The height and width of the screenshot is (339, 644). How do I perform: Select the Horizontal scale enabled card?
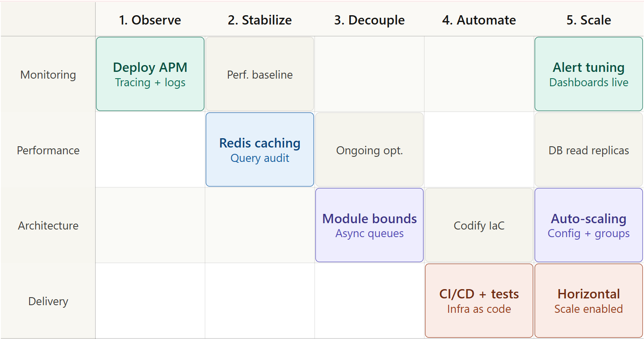pyautogui.click(x=589, y=301)
